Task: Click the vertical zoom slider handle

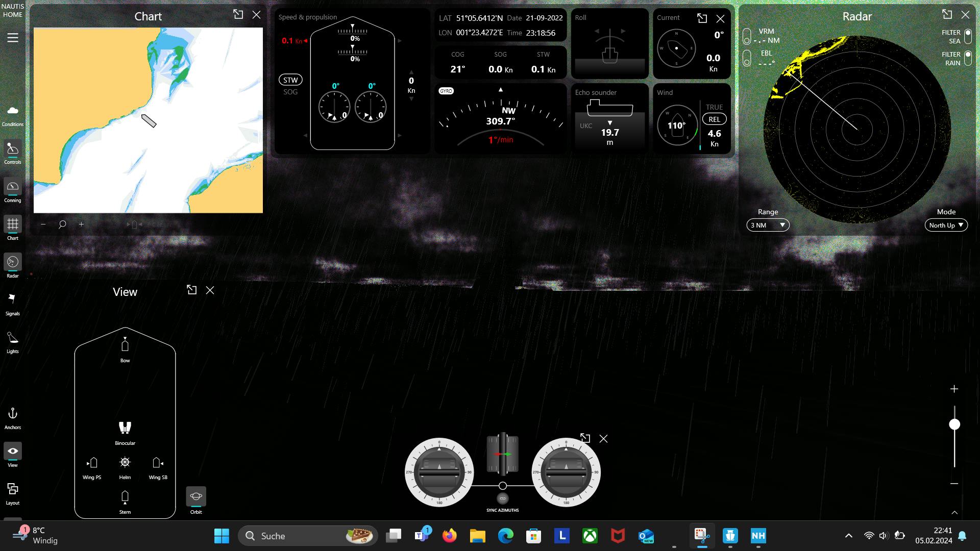Action: (954, 424)
